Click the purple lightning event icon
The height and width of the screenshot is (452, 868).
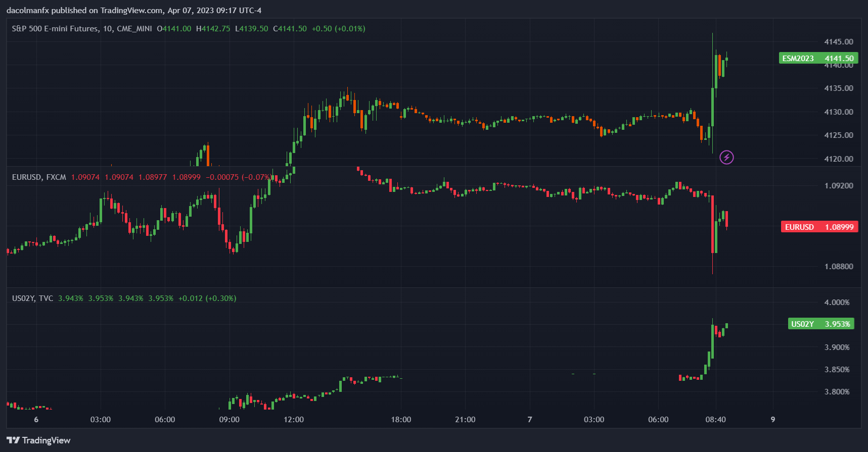pos(726,158)
